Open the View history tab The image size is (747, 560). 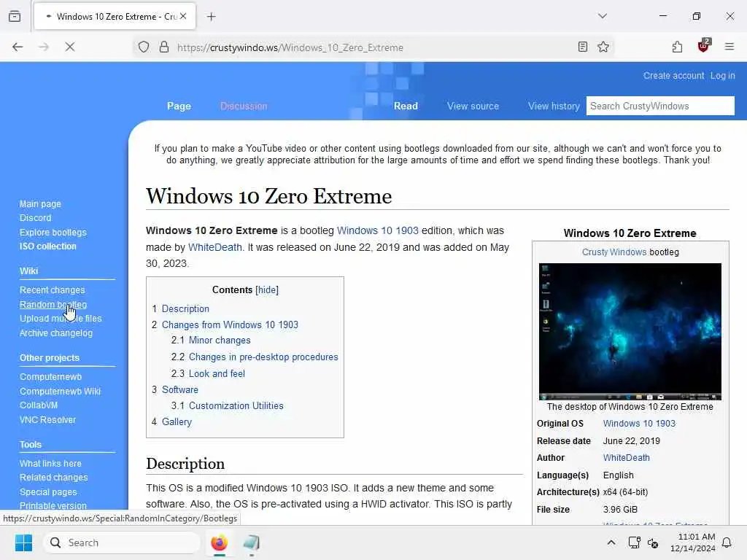tap(554, 106)
